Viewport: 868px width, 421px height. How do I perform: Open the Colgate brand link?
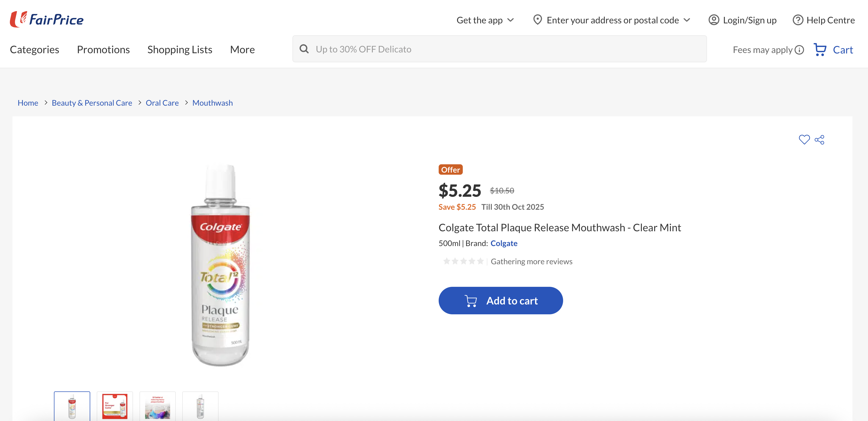pos(504,243)
